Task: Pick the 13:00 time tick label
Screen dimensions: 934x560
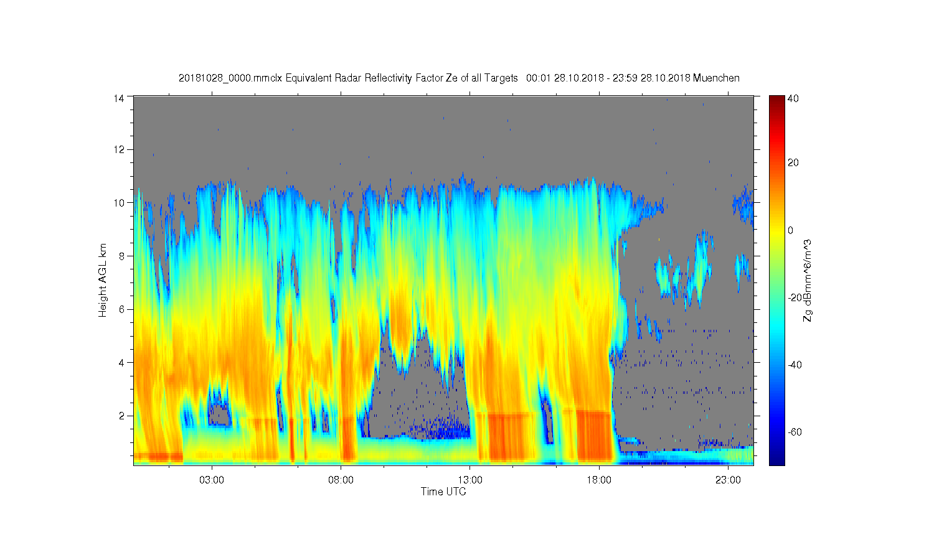Action: (x=470, y=480)
